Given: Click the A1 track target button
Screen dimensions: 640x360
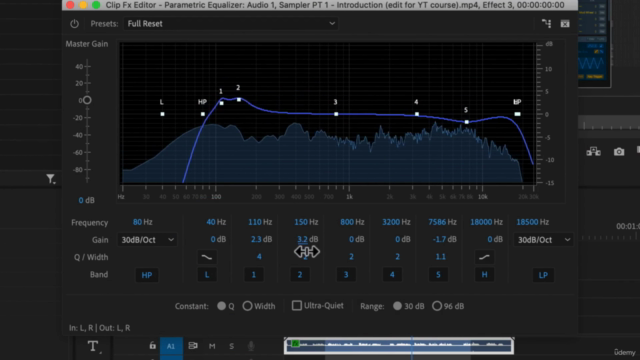Looking at the screenshot, I should click(171, 346).
